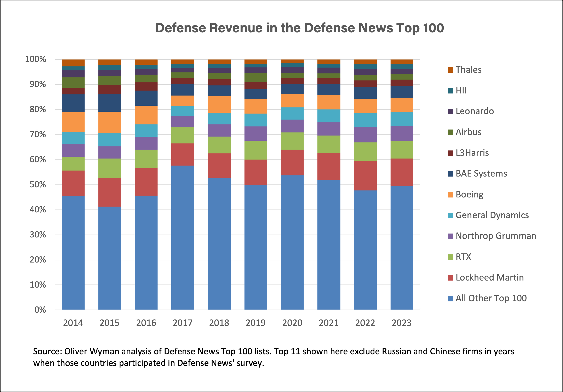Select the BAE Systems legend swatch
Image resolution: width=563 pixels, height=392 pixels.
tap(450, 174)
